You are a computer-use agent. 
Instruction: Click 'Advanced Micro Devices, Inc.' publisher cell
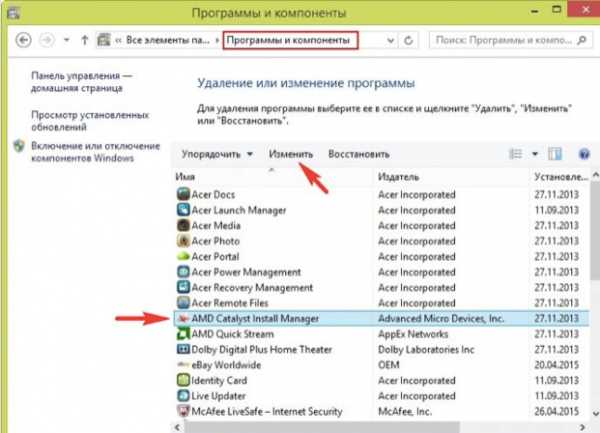pos(441,318)
